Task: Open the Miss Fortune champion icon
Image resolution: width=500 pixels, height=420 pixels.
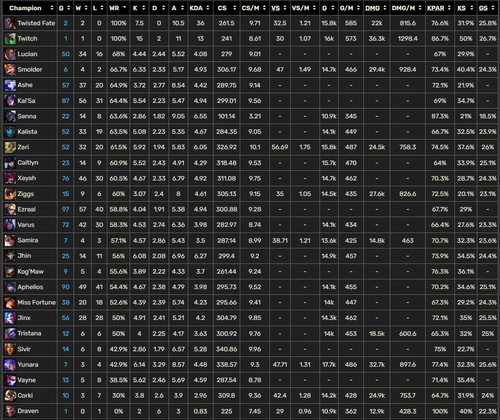Action: click(10, 303)
